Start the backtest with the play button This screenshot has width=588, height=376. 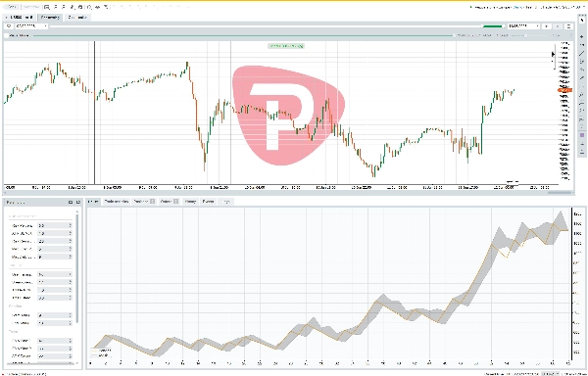(x=547, y=26)
